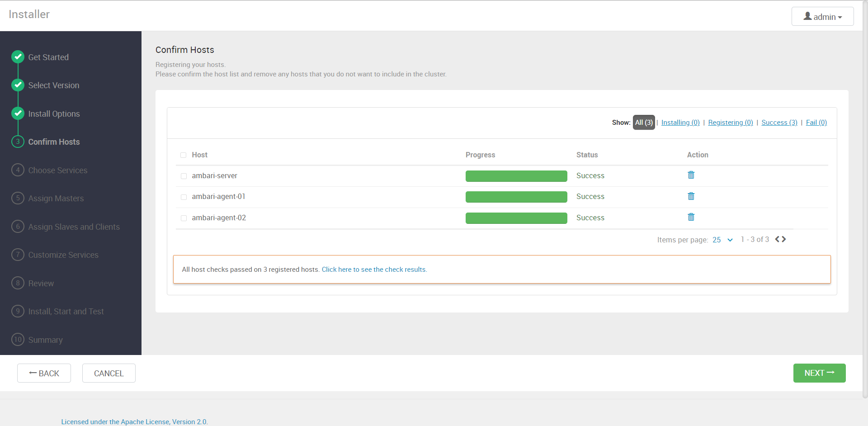This screenshot has height=426, width=868.
Task: Click the Status column header
Action: click(x=587, y=155)
